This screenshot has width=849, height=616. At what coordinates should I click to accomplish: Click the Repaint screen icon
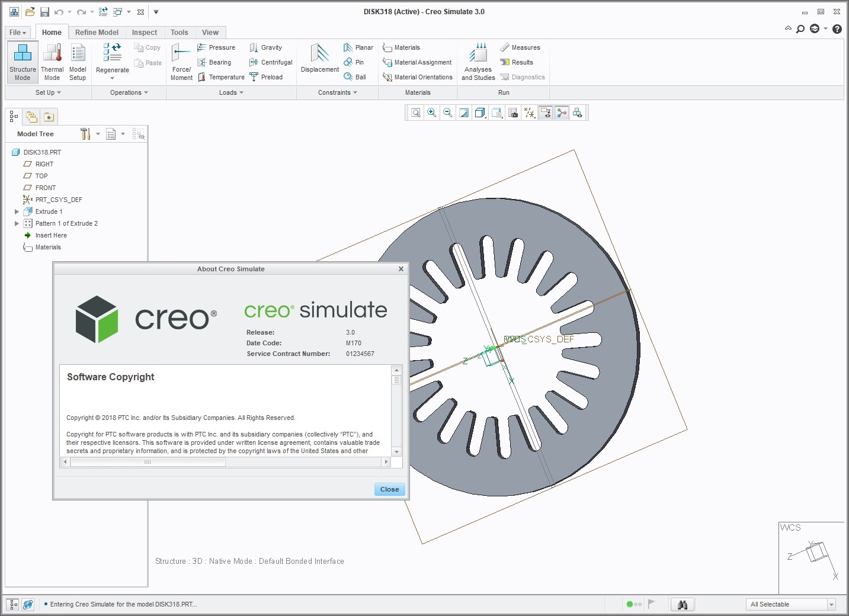pos(464,113)
